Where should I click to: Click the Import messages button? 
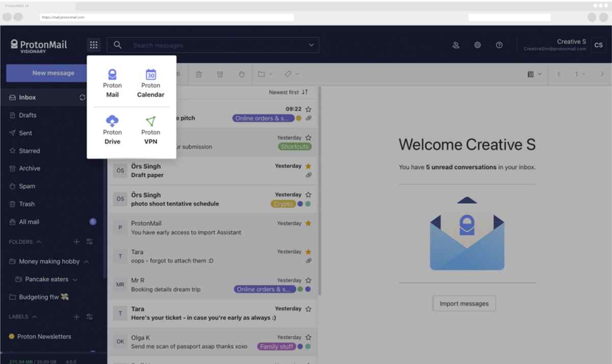click(464, 303)
